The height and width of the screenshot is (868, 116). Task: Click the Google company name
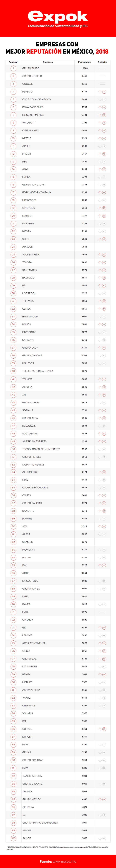(x=27, y=84)
